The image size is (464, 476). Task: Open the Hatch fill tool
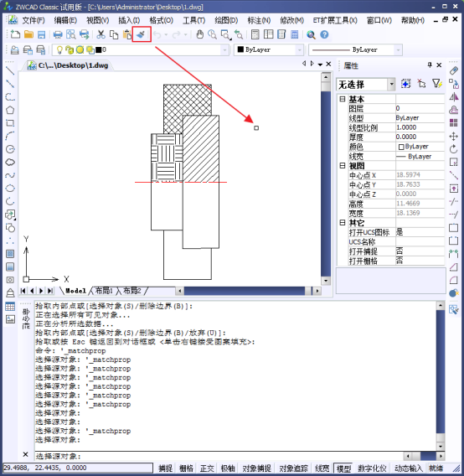(10, 253)
